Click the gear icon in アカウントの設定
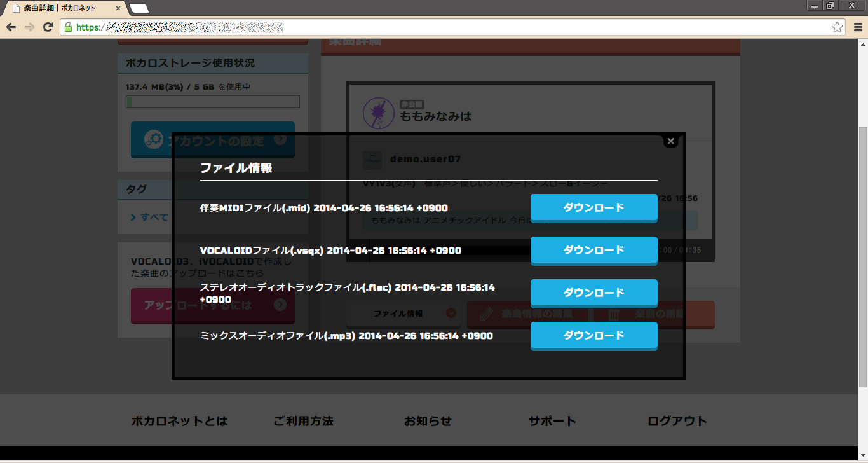Screen dimensions: 868x463 pos(153,140)
